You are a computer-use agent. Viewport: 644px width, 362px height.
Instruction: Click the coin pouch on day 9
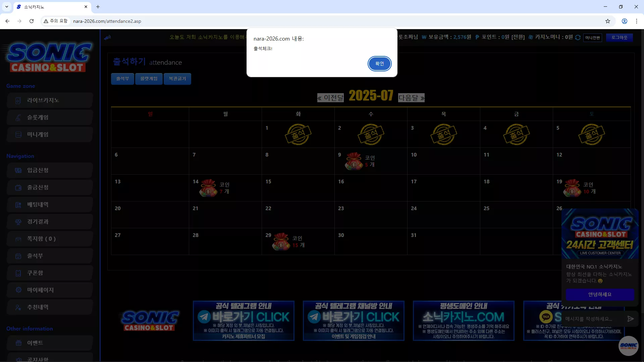(354, 161)
